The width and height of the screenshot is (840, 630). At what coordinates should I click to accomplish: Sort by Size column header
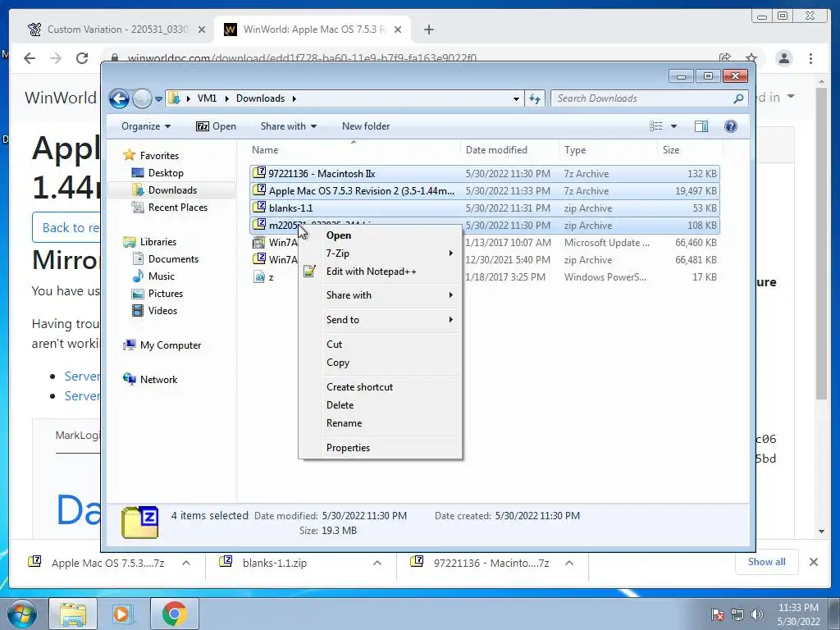[x=671, y=150]
